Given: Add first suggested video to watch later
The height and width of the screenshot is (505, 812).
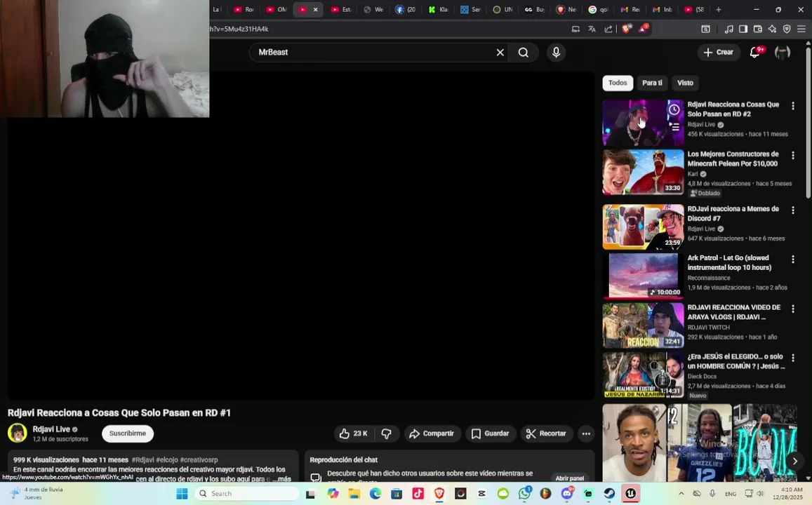Looking at the screenshot, I should pyautogui.click(x=674, y=109).
